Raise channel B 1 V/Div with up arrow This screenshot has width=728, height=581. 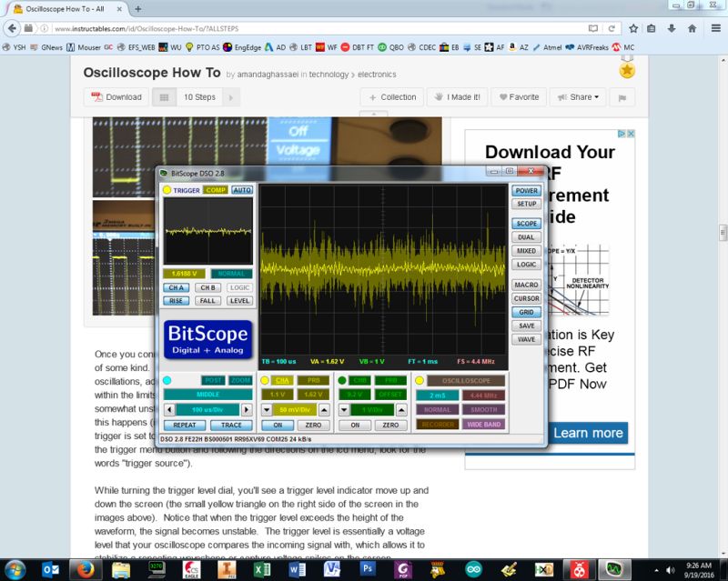401,410
